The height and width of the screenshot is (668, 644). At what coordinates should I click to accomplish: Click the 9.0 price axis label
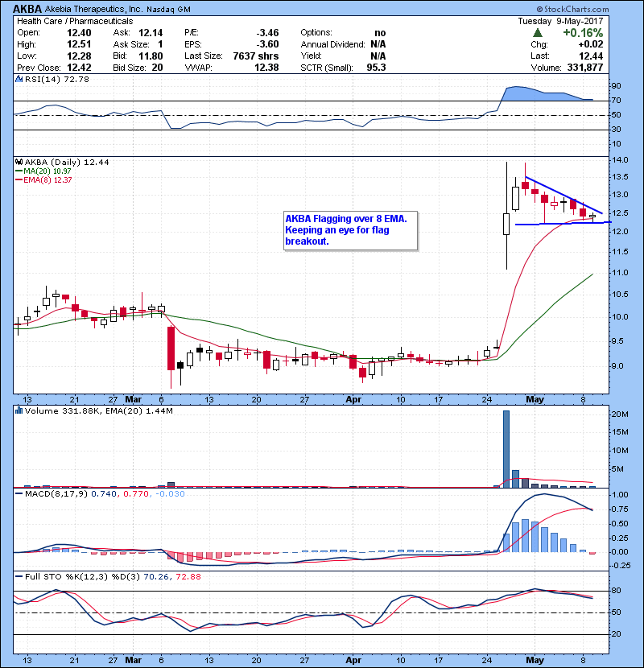coord(617,366)
